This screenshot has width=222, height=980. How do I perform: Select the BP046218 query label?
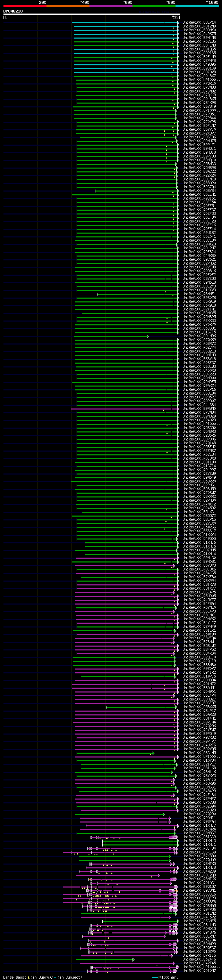[x=13, y=11]
